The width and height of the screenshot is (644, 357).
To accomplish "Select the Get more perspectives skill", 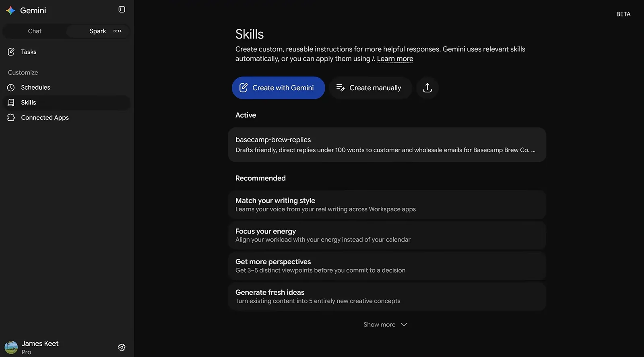I will point(387,266).
